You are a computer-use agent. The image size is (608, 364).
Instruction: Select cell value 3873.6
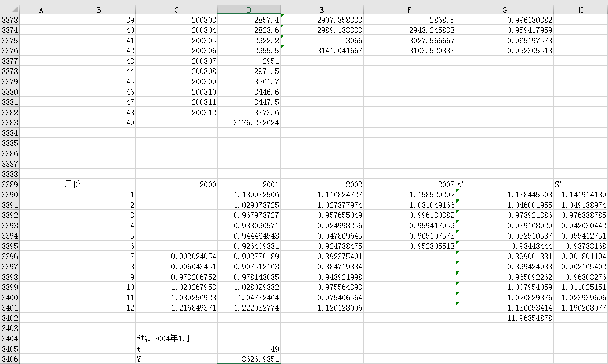coord(249,112)
